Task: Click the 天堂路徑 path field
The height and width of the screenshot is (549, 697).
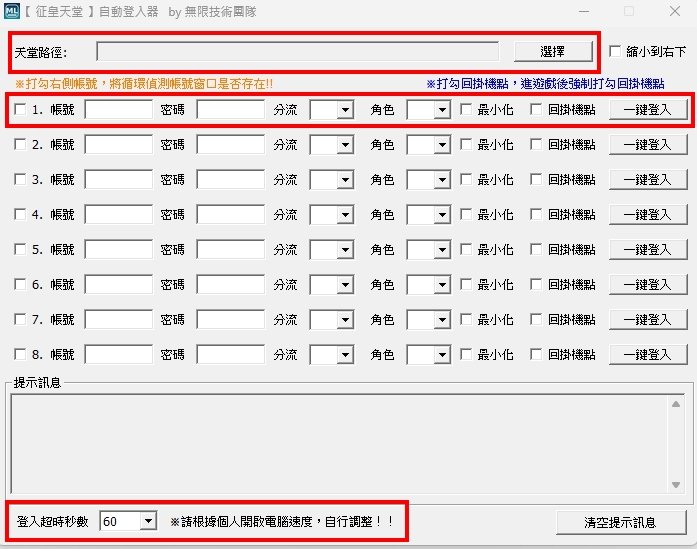Action: click(x=297, y=52)
